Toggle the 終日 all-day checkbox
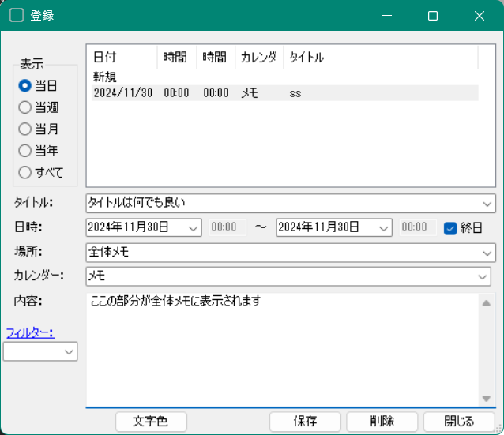 451,227
